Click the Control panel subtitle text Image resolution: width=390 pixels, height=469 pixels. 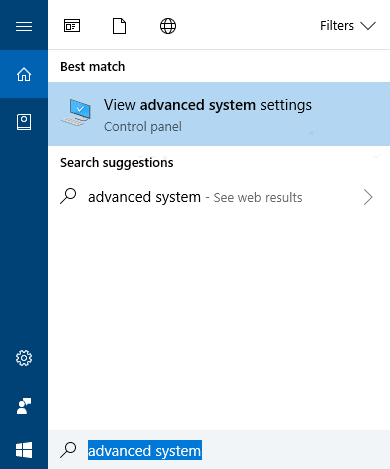click(x=143, y=127)
